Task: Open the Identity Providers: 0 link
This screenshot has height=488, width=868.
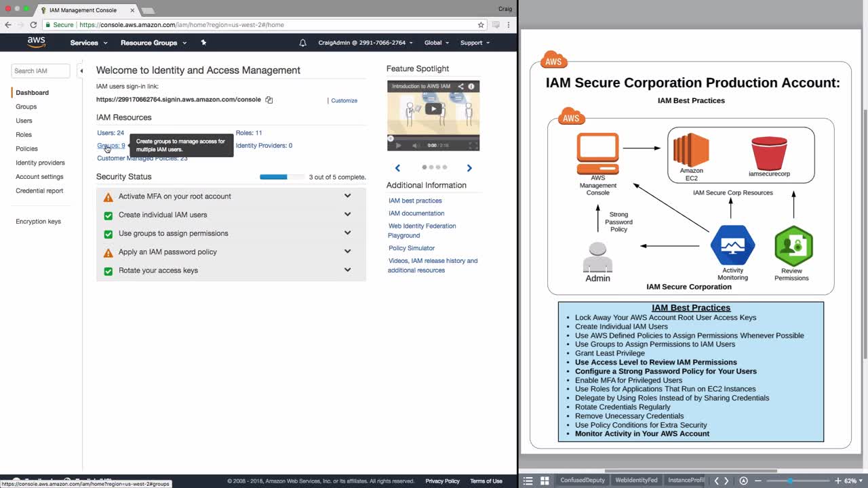Action: pos(264,146)
